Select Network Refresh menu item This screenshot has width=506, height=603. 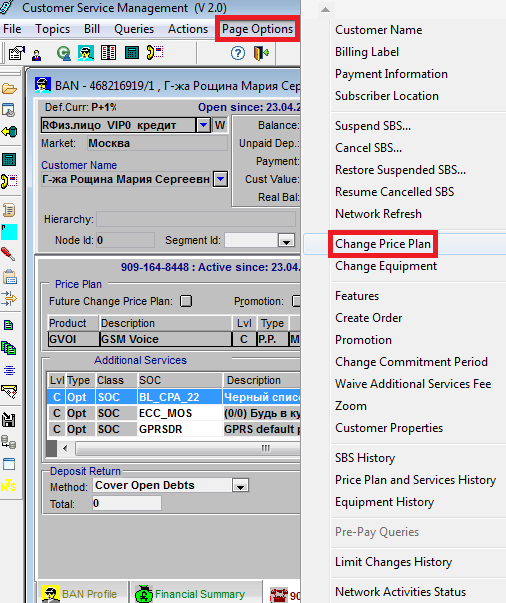(378, 214)
